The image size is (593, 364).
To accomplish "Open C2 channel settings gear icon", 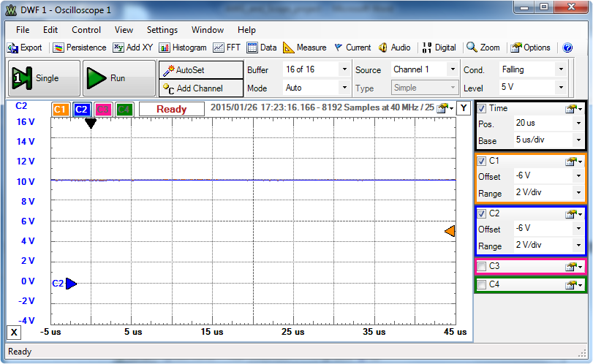I will [x=573, y=214].
